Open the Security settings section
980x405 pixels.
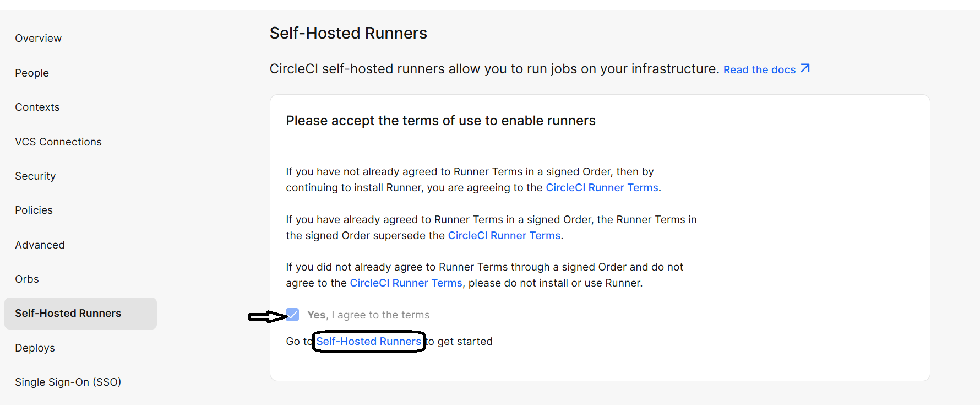35,176
